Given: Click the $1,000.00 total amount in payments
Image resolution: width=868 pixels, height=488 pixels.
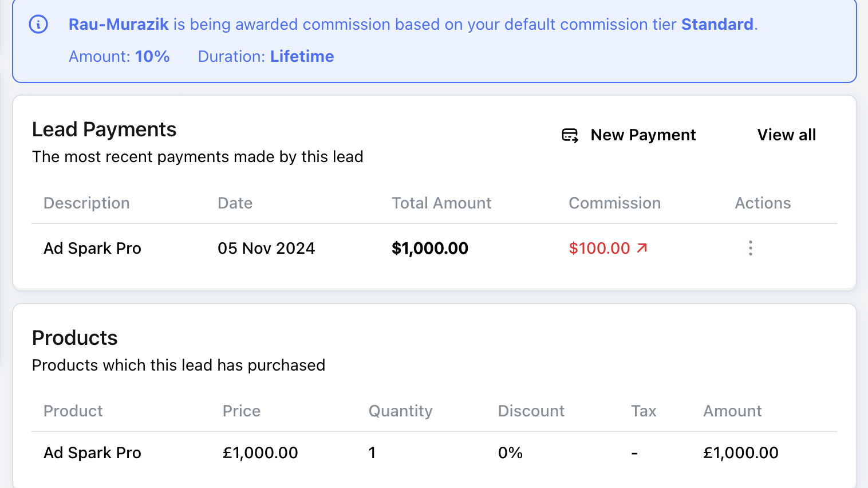Looking at the screenshot, I should coord(429,249).
